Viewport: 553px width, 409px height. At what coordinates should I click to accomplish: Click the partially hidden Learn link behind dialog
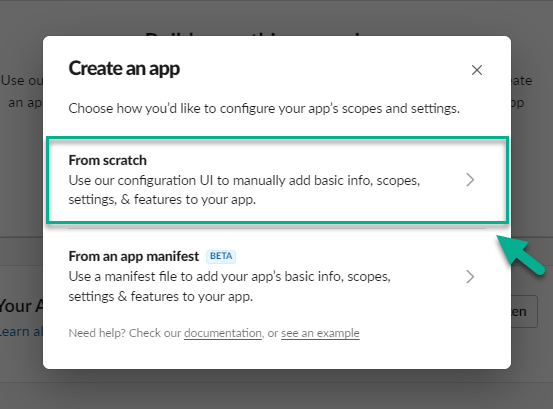pos(21,332)
